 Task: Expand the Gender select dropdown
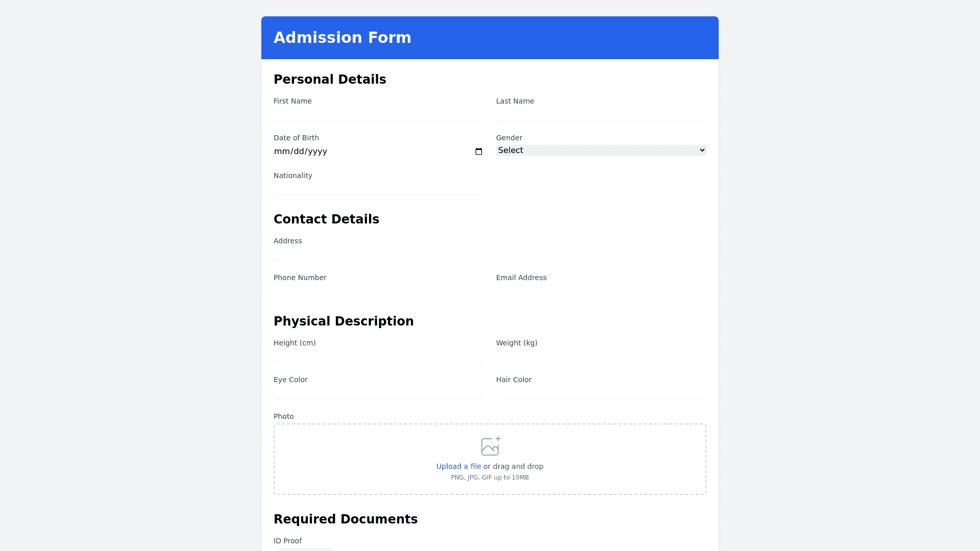click(601, 151)
